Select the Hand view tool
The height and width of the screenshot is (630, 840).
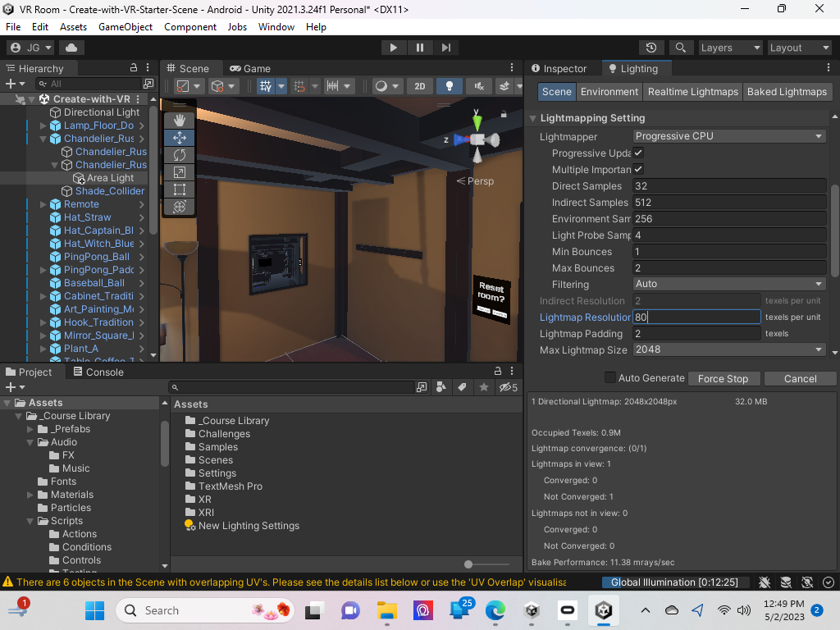coord(180,121)
